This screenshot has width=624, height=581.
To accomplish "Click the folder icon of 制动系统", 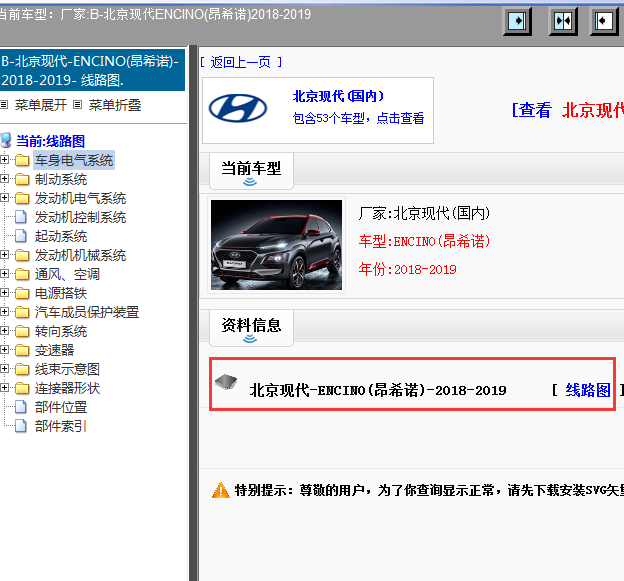I will 22,179.
